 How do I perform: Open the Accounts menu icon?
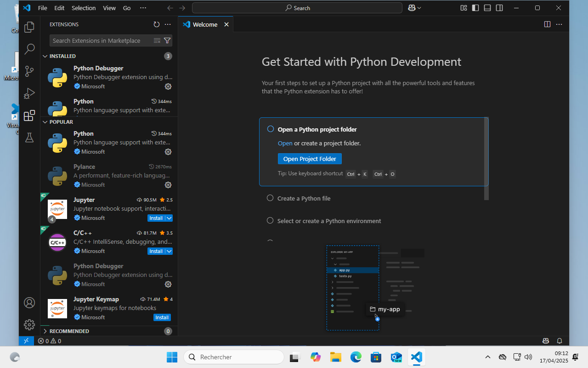29,303
